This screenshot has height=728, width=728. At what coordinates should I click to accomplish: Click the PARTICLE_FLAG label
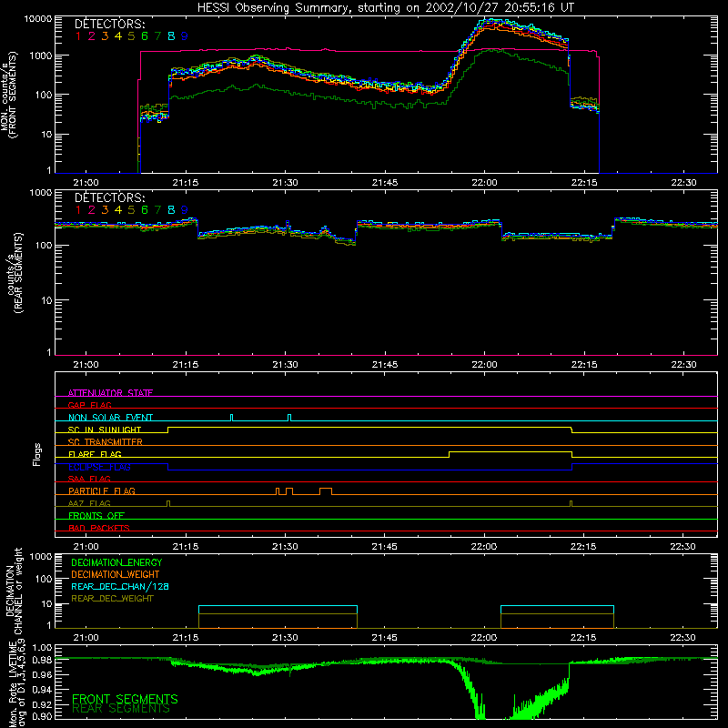tap(102, 490)
